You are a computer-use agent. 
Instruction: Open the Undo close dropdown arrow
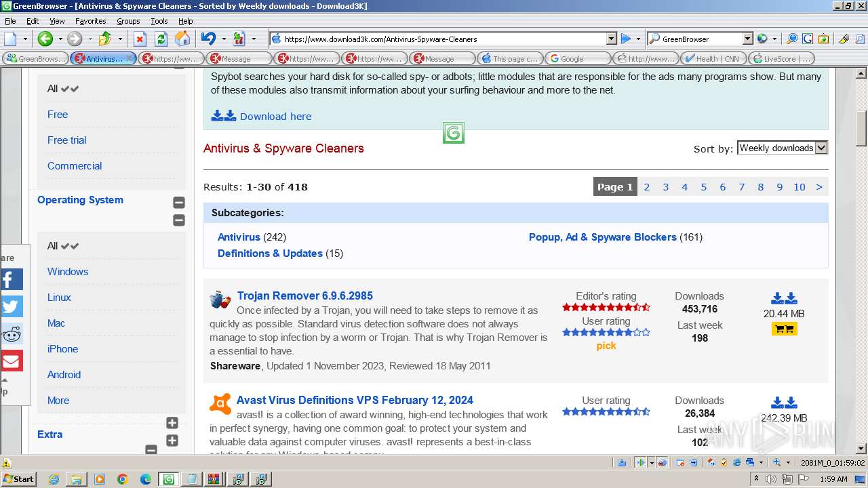(x=223, y=39)
